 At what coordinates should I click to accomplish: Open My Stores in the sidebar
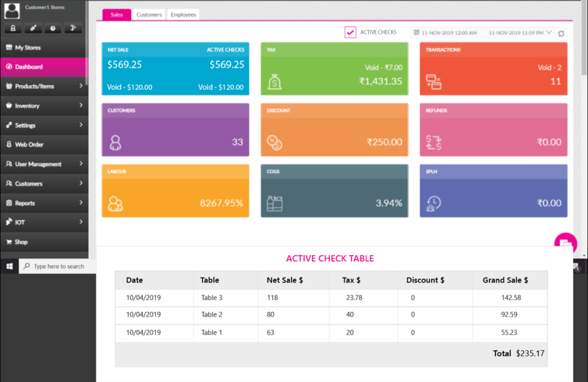[x=44, y=47]
